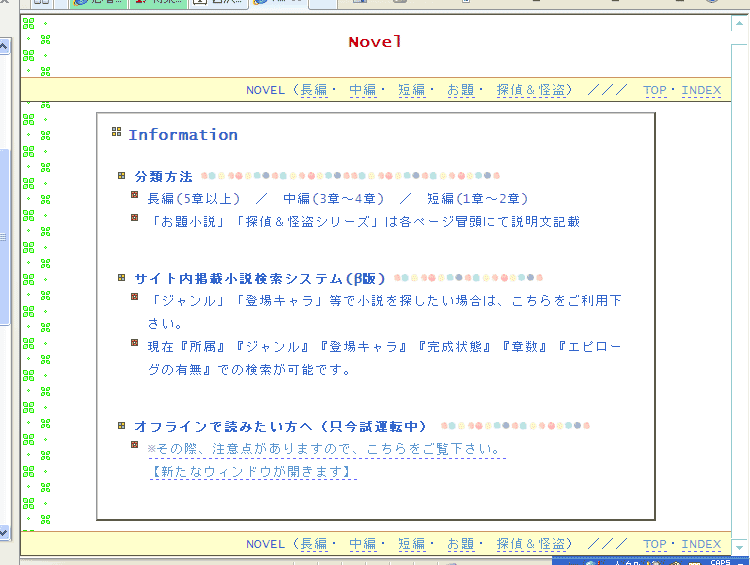Viewport: 750px width, 565px height.
Task: Click the Information heading
Action: click(x=183, y=135)
